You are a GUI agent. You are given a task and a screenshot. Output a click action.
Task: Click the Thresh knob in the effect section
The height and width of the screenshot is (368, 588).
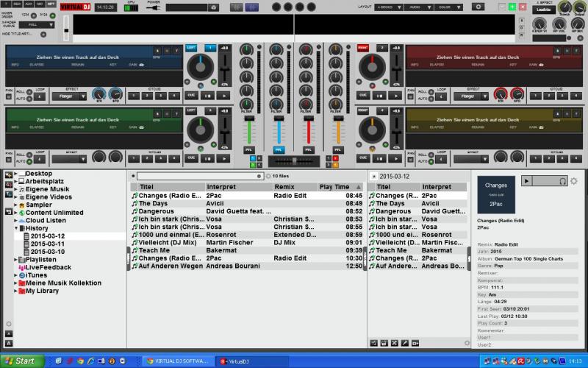564,7
